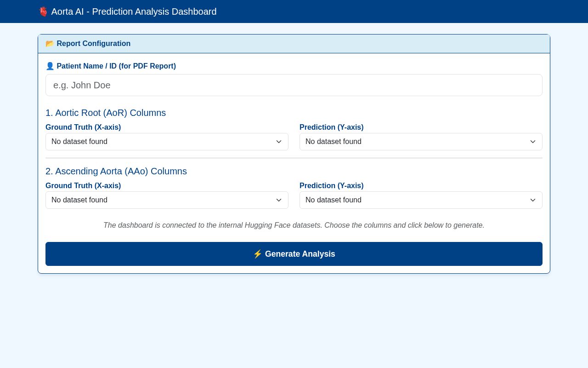The image size is (588, 368).
Task: Click the heart icon in the header
Action: [43, 11]
